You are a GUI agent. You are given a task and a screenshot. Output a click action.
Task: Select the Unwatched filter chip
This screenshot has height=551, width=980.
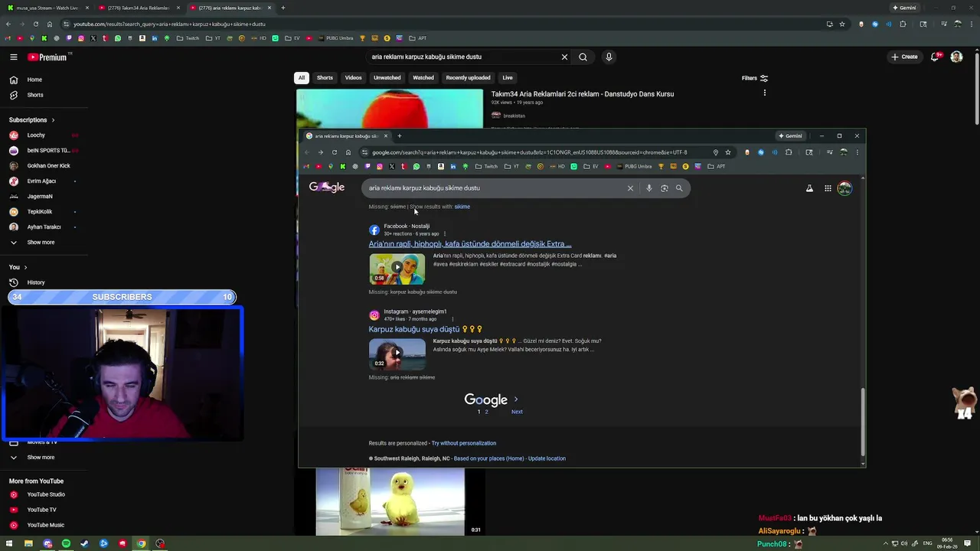point(387,77)
